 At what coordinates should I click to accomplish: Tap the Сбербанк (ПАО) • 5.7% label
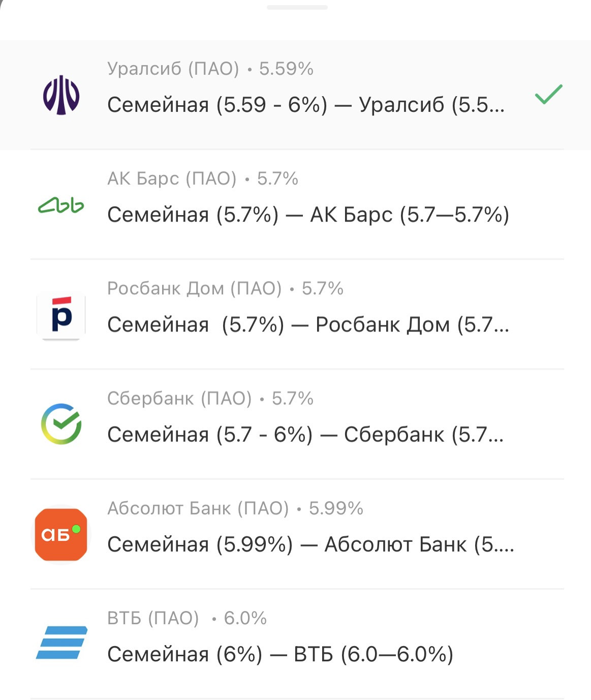(210, 398)
